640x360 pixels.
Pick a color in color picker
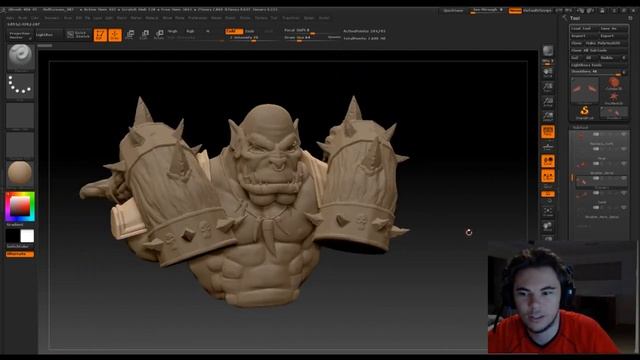pyautogui.click(x=20, y=207)
